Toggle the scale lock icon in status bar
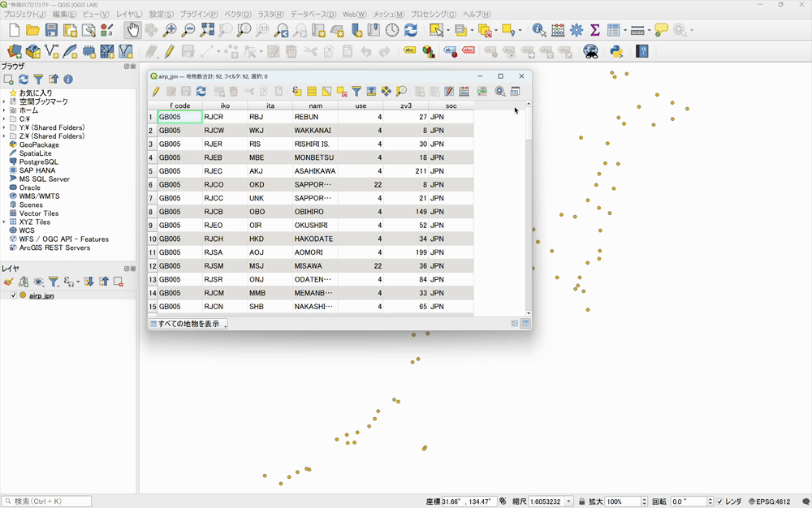Viewport: 812px width, 508px height. click(x=581, y=502)
